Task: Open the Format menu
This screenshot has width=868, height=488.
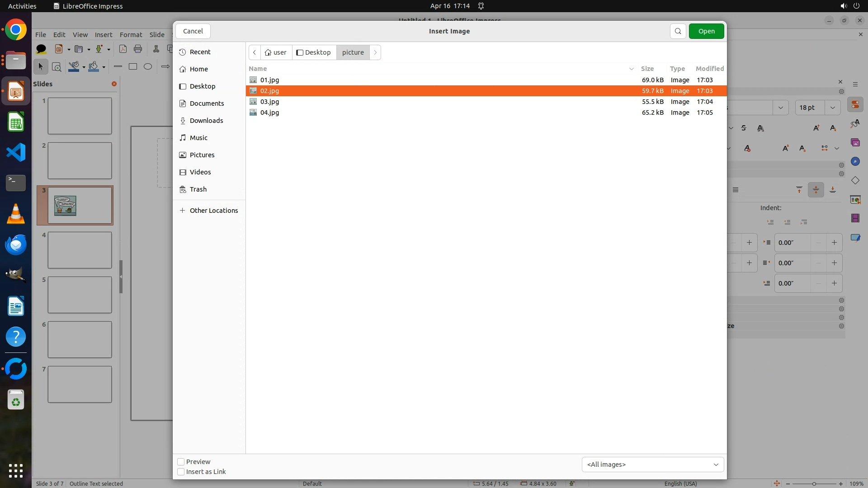Action: click(131, 35)
